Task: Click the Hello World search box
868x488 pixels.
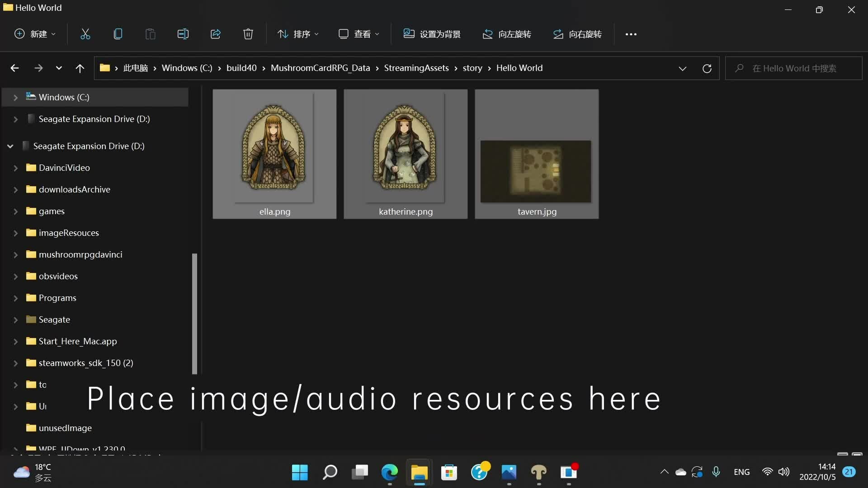Action: coord(794,68)
